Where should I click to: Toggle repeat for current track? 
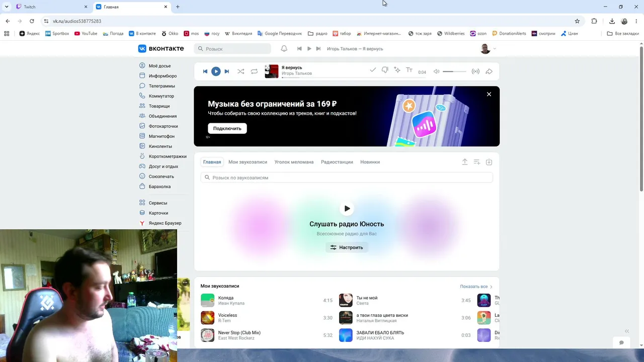[254, 71]
